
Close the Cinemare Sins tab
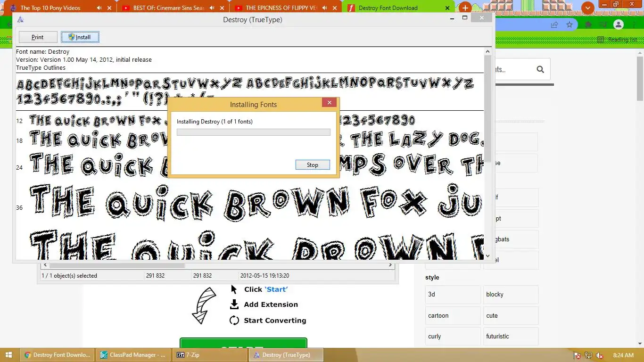pyautogui.click(x=222, y=8)
